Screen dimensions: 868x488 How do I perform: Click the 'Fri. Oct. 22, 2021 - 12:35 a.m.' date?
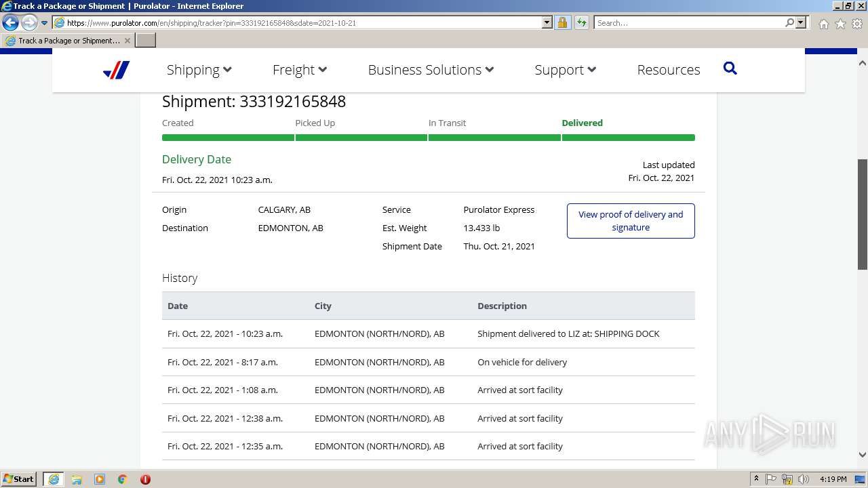point(225,446)
